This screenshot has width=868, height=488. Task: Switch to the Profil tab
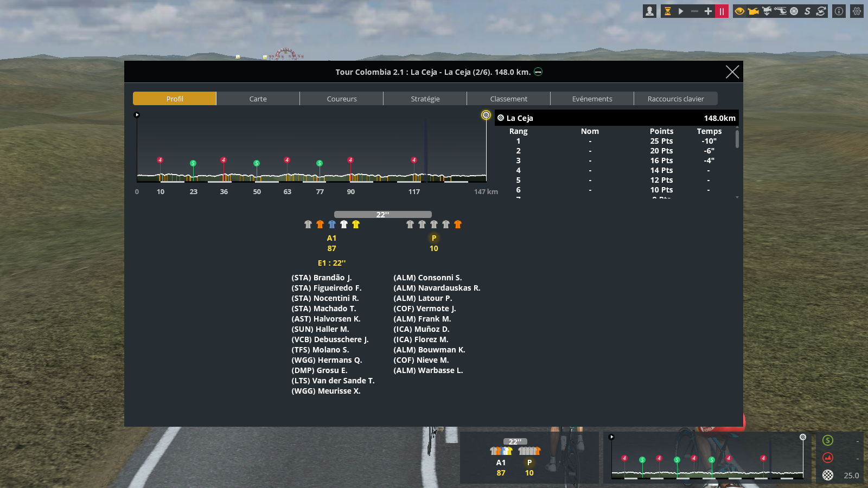[175, 99]
